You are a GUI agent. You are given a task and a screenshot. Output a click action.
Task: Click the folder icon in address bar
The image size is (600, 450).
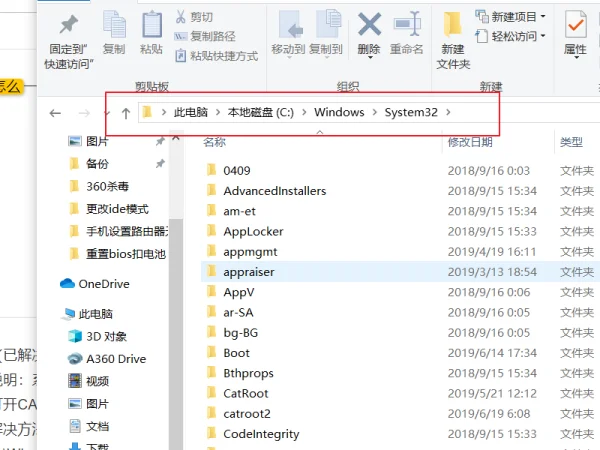click(147, 112)
